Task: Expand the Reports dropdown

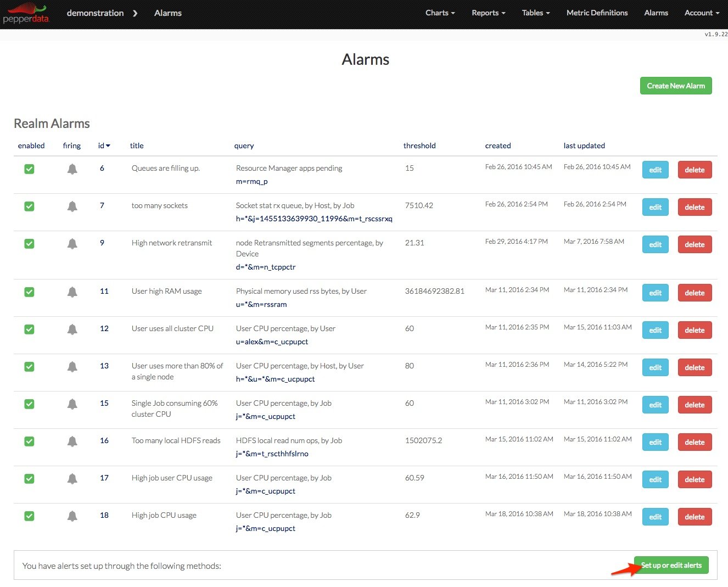Action: click(x=488, y=13)
